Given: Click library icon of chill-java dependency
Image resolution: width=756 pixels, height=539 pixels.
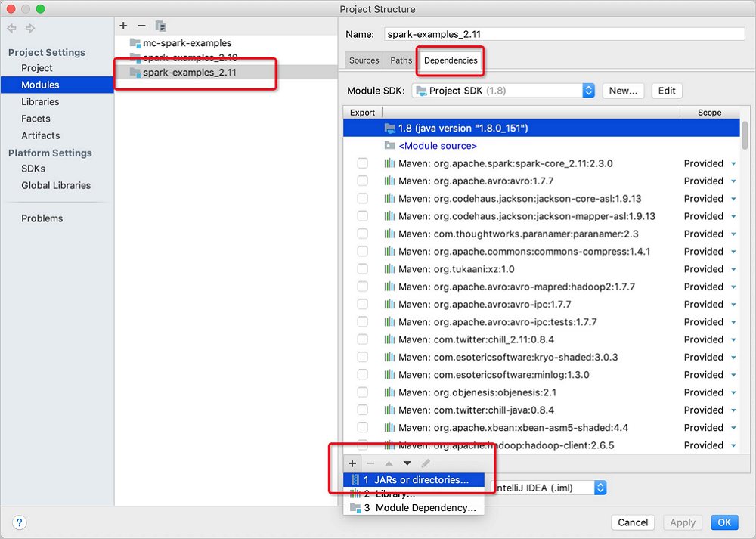Looking at the screenshot, I should pyautogui.click(x=389, y=410).
